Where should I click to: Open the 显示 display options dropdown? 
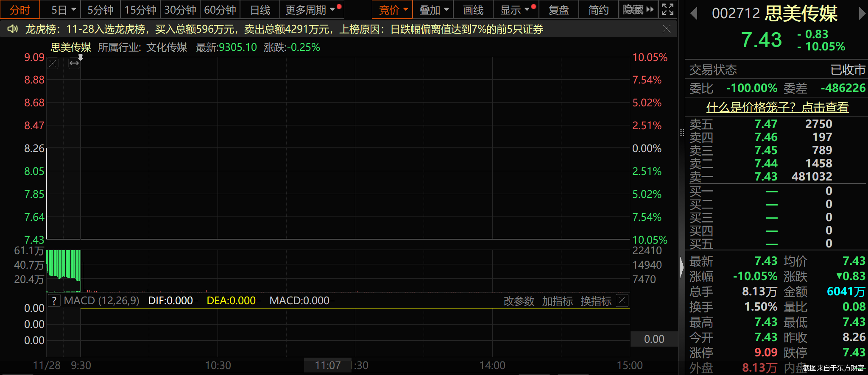click(x=516, y=9)
